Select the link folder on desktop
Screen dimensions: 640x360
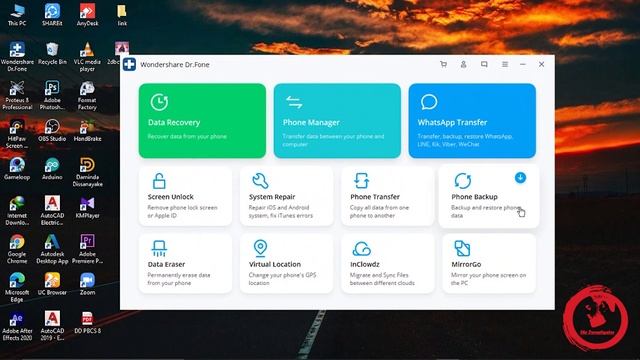(122, 15)
